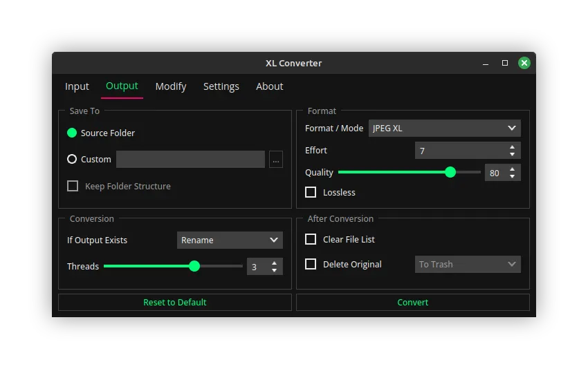The height and width of the screenshot is (369, 588).
Task: Select the Output tab
Action: (x=122, y=86)
